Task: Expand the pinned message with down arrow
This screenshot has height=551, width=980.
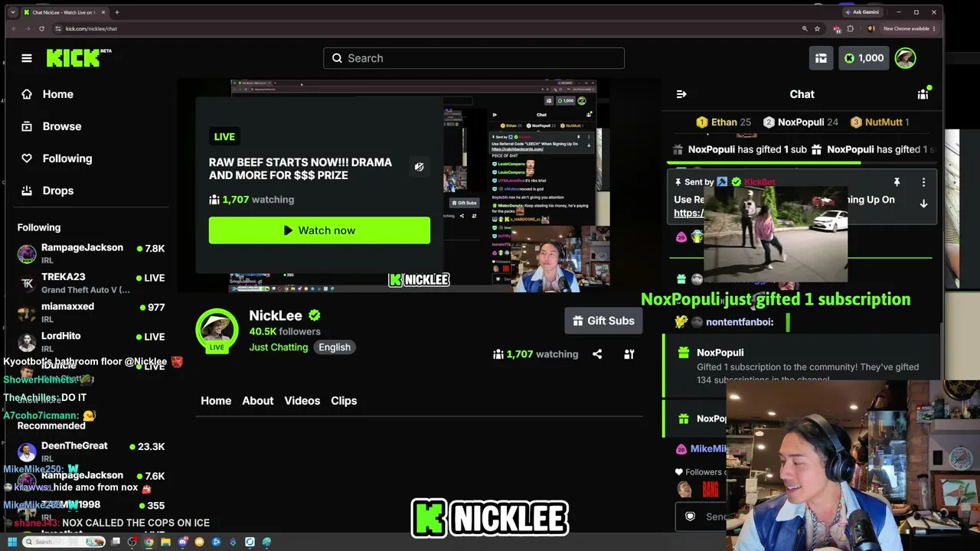Action: tap(923, 204)
